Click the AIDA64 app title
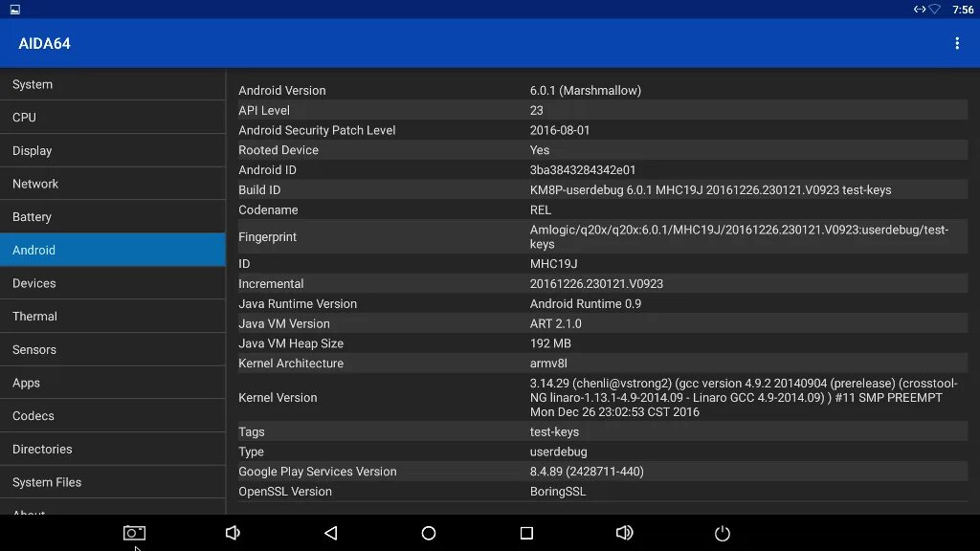 44,44
